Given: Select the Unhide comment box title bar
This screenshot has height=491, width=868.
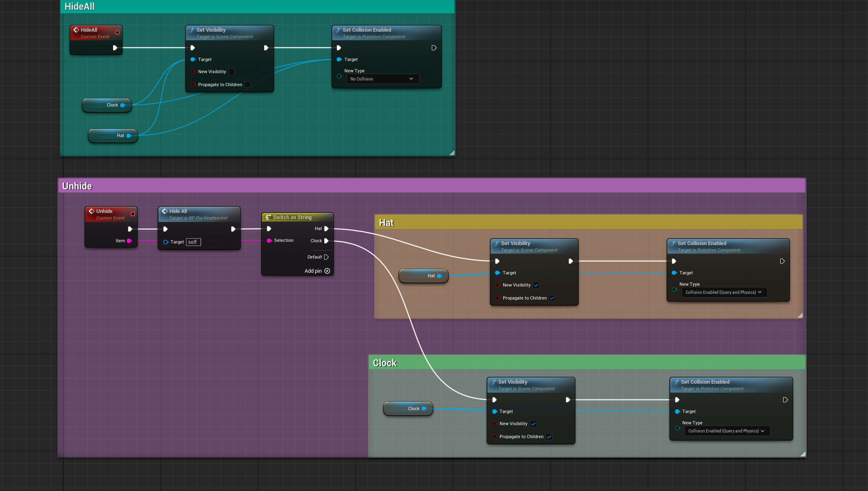Looking at the screenshot, I should [432, 186].
